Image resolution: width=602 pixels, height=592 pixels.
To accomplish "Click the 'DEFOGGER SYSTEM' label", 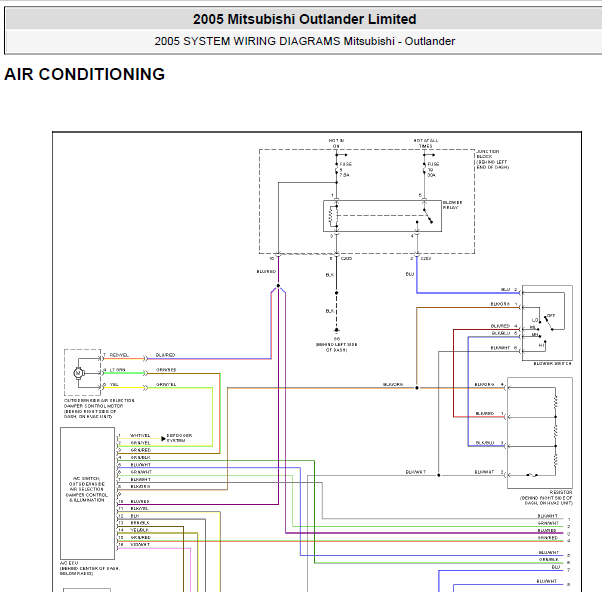I will [179, 438].
